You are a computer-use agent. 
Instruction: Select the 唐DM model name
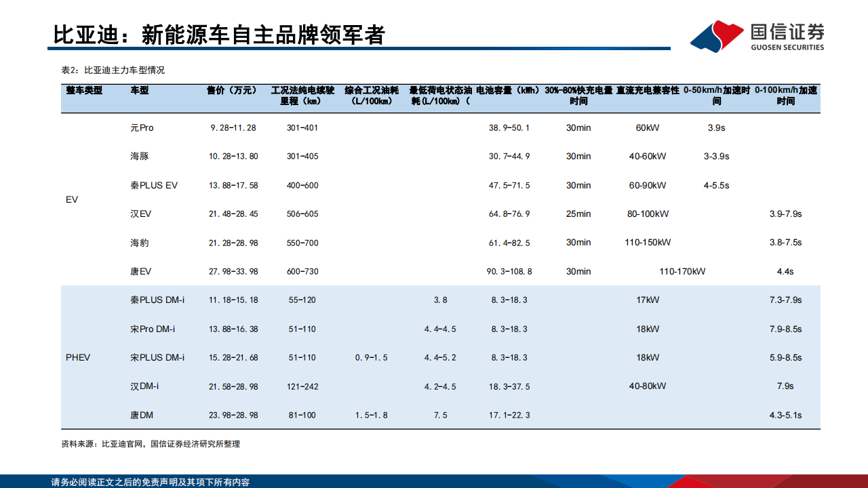[140, 415]
